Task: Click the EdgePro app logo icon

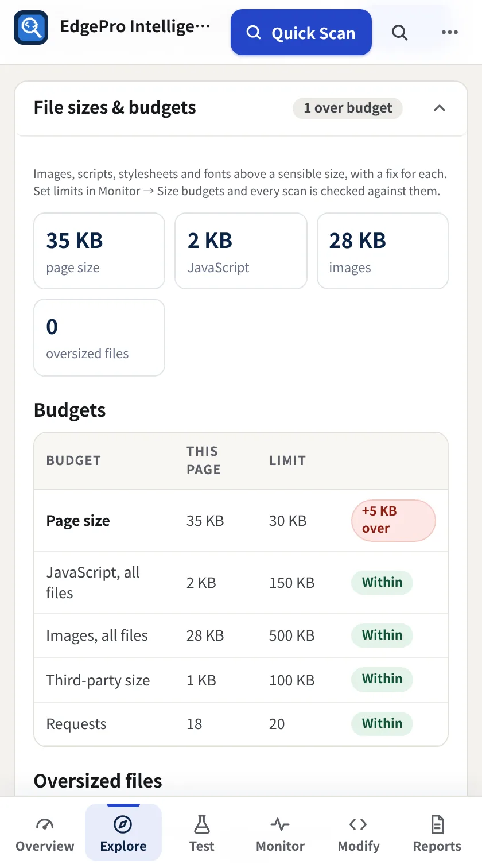Action: tap(31, 28)
